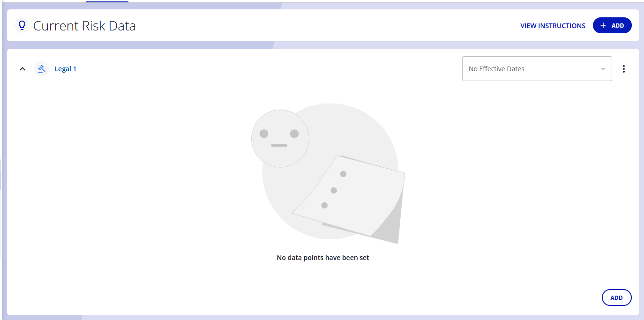This screenshot has width=644, height=320.
Task: Click the plus icon inside the ADD button
Action: 603,25
